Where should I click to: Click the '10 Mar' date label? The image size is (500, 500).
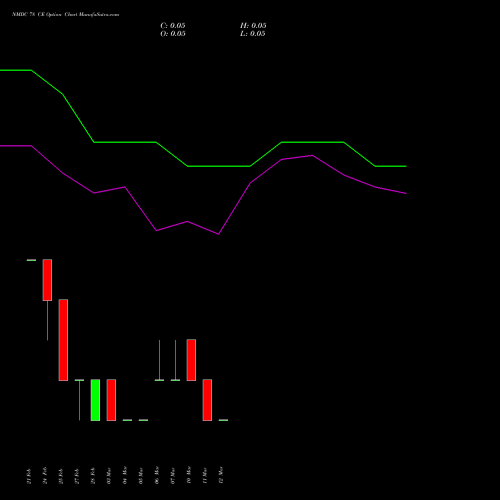click(x=189, y=475)
